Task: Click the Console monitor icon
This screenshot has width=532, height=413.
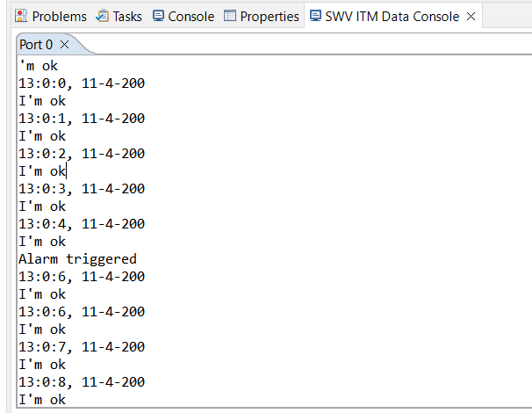Action: click(x=158, y=16)
